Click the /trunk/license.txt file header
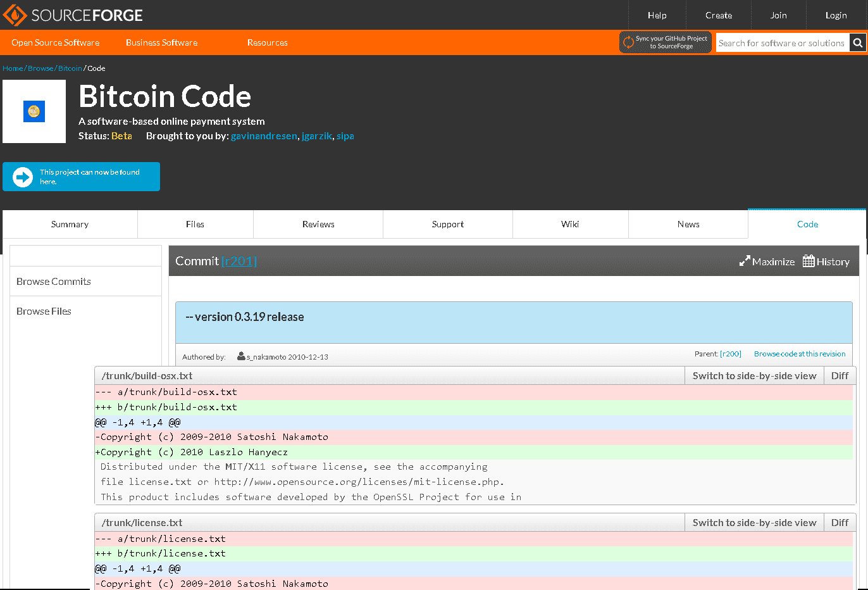Viewport: 868px width, 590px height. [142, 522]
